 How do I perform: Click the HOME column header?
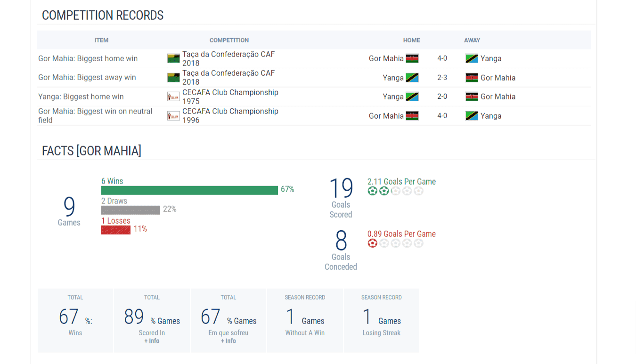(412, 40)
